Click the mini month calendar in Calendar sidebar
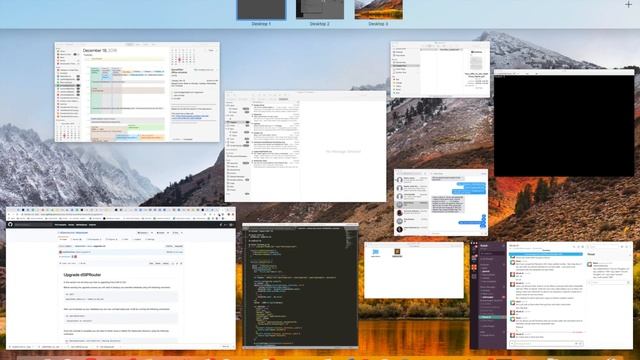Viewport: 640px width, 360px height. click(x=68, y=131)
